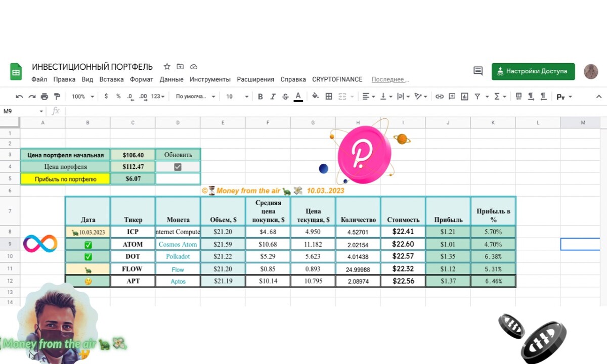The height and width of the screenshot is (364, 607).
Task: Click the move-to-folder icon beside the title
Action: tap(180, 67)
